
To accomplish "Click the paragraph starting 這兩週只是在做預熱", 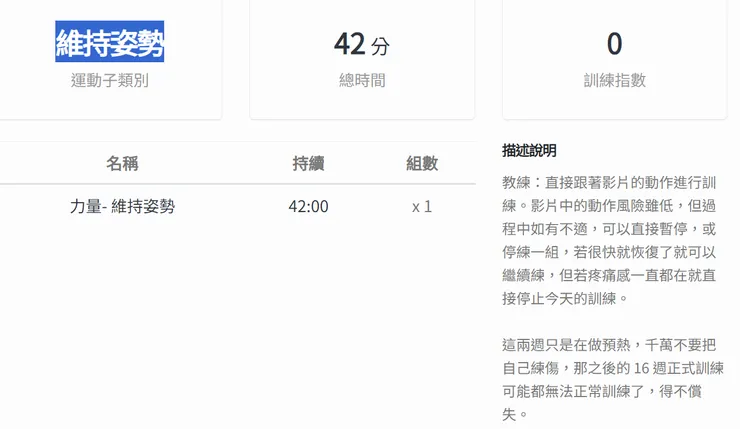I will (613, 379).
